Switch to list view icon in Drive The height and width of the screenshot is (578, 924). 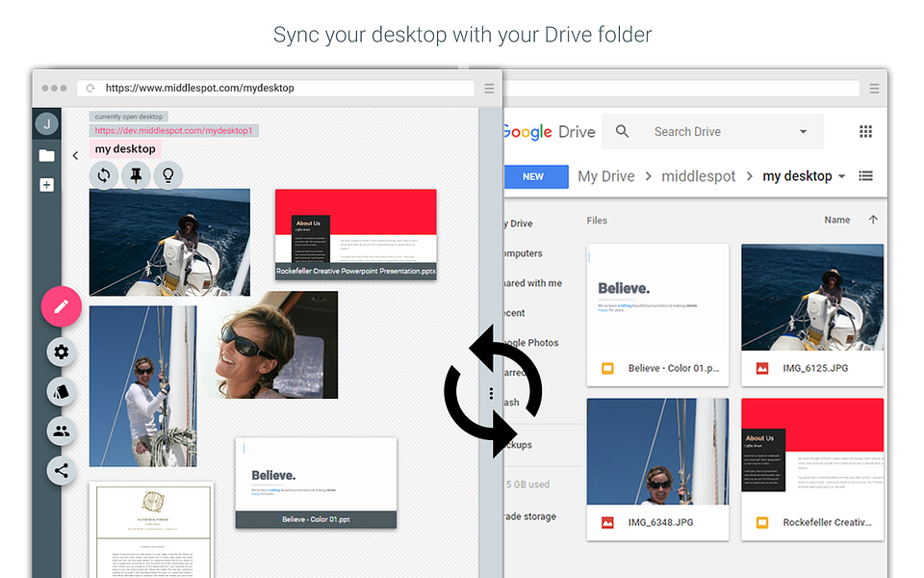tap(865, 175)
